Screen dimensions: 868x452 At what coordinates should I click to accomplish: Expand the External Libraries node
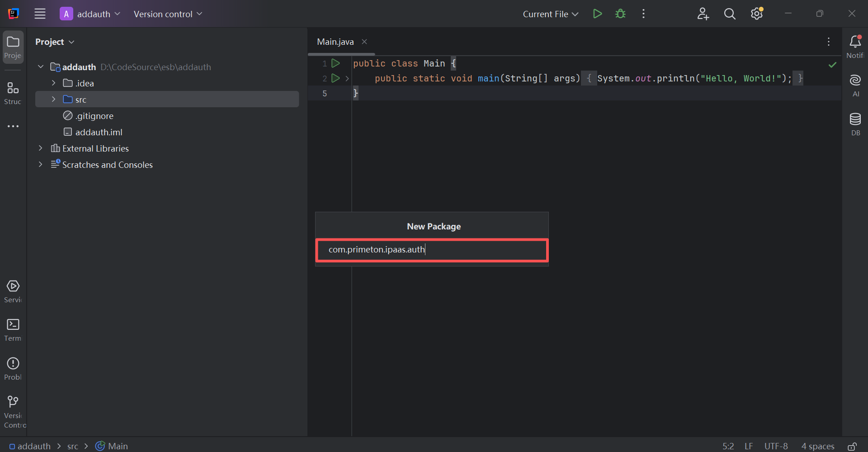tap(41, 148)
